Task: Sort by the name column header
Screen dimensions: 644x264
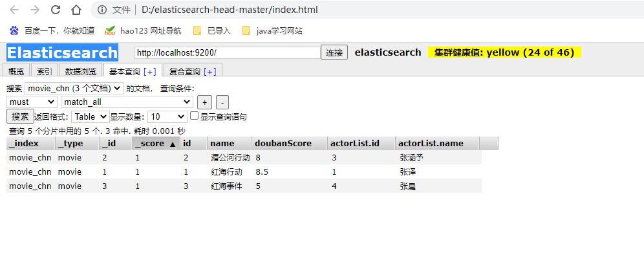Action: point(230,144)
